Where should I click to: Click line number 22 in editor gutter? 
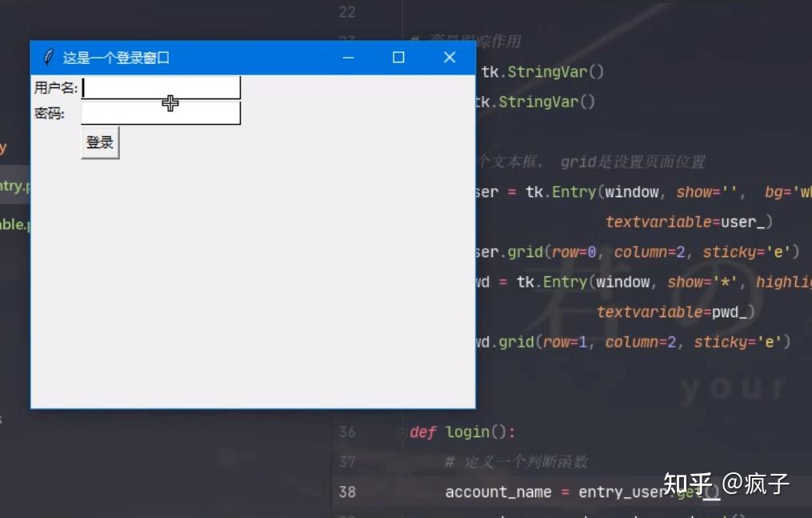pyautogui.click(x=347, y=12)
